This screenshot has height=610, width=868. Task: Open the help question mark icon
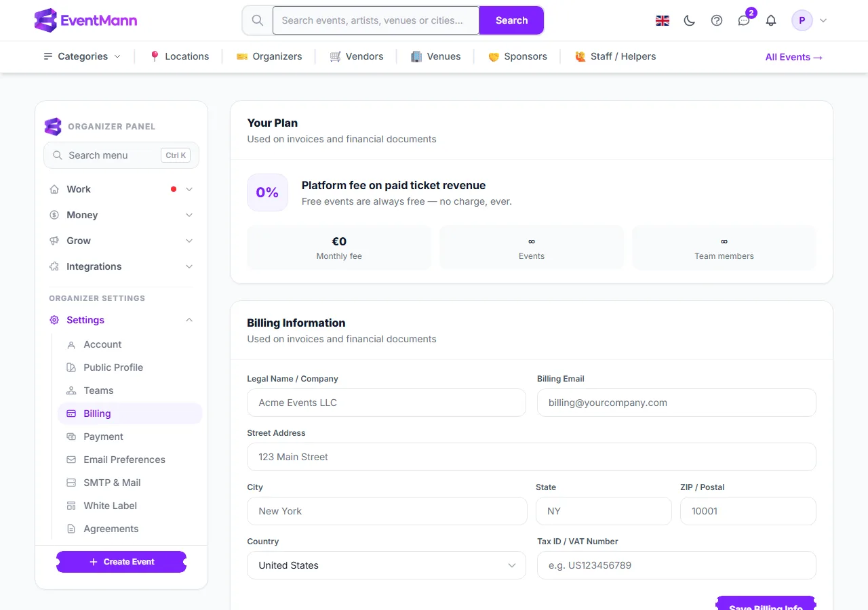pos(717,20)
